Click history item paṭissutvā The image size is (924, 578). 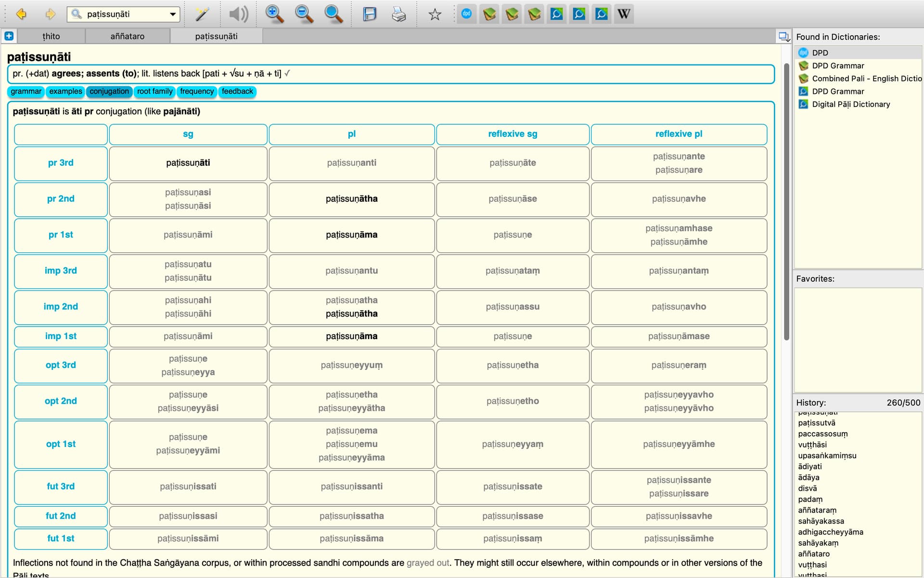coord(817,423)
